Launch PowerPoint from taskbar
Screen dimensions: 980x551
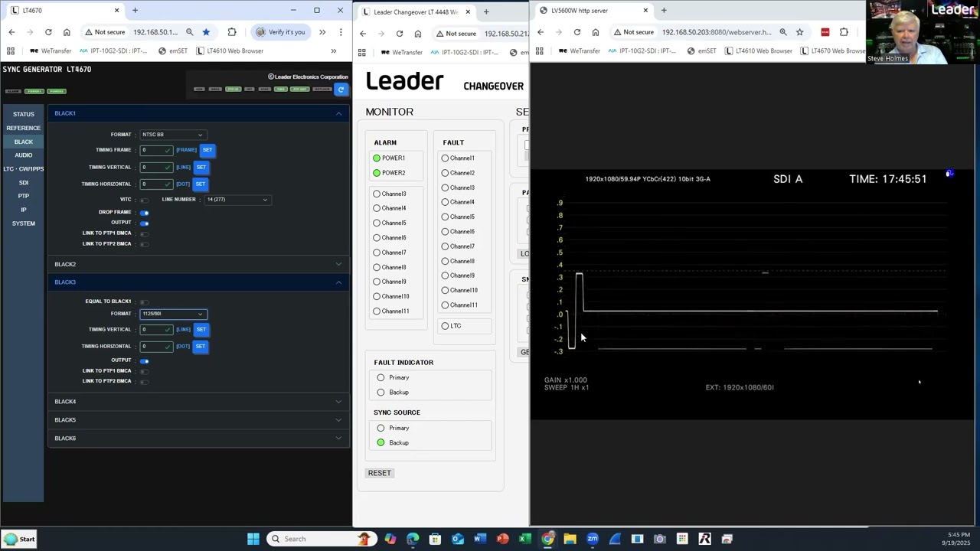click(x=502, y=539)
